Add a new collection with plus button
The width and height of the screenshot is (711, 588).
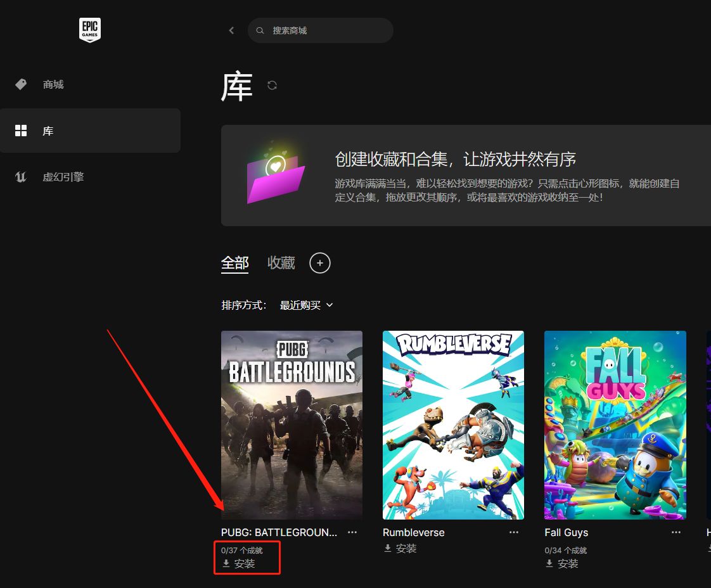click(319, 263)
